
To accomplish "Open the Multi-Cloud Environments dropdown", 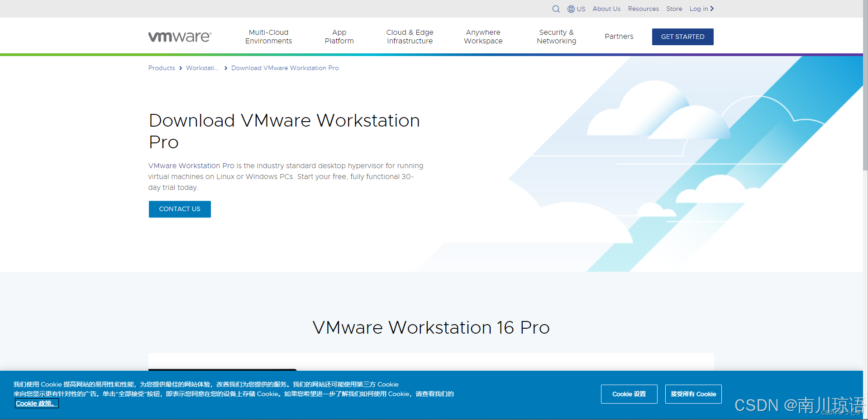I will pyautogui.click(x=268, y=36).
